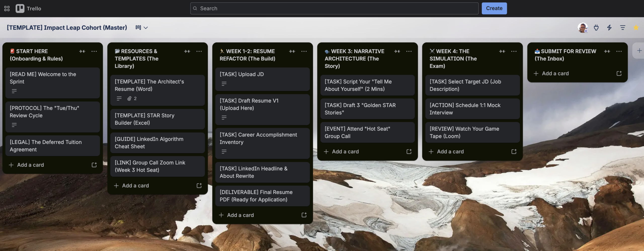Click the plus icon to add another list
Viewport: 644px width, 251px height.
tap(639, 50)
